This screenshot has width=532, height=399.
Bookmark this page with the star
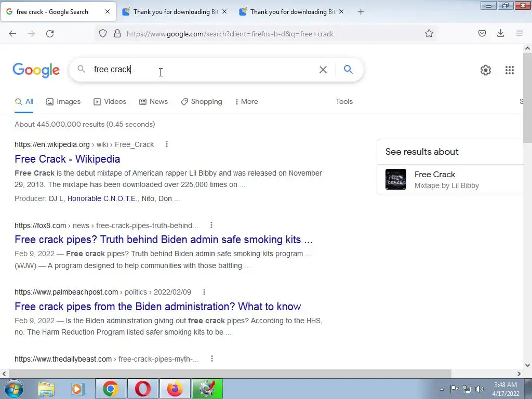point(429,34)
